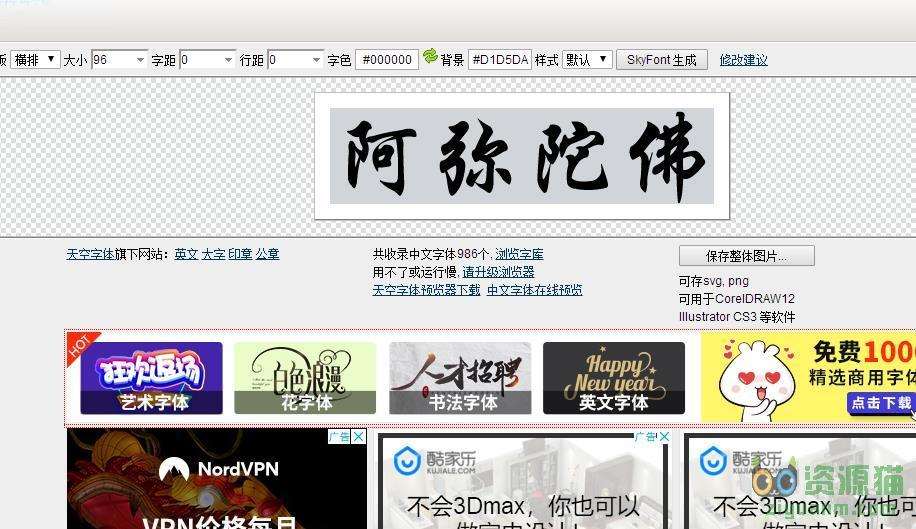Open the 艺术字体 category banner
Viewport: 916px width, 529px height.
[151, 378]
